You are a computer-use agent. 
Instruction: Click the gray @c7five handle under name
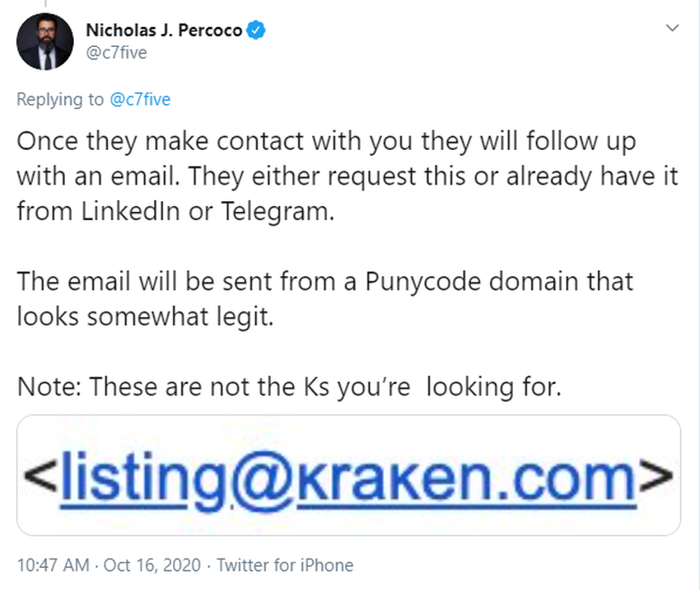click(x=116, y=53)
